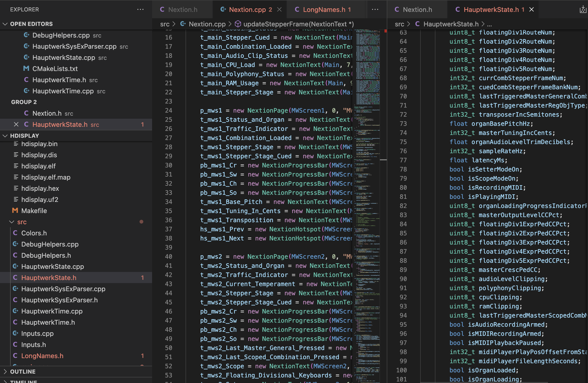Switch to the LongNames.h tab
This screenshot has width=588, height=383.
(x=324, y=10)
